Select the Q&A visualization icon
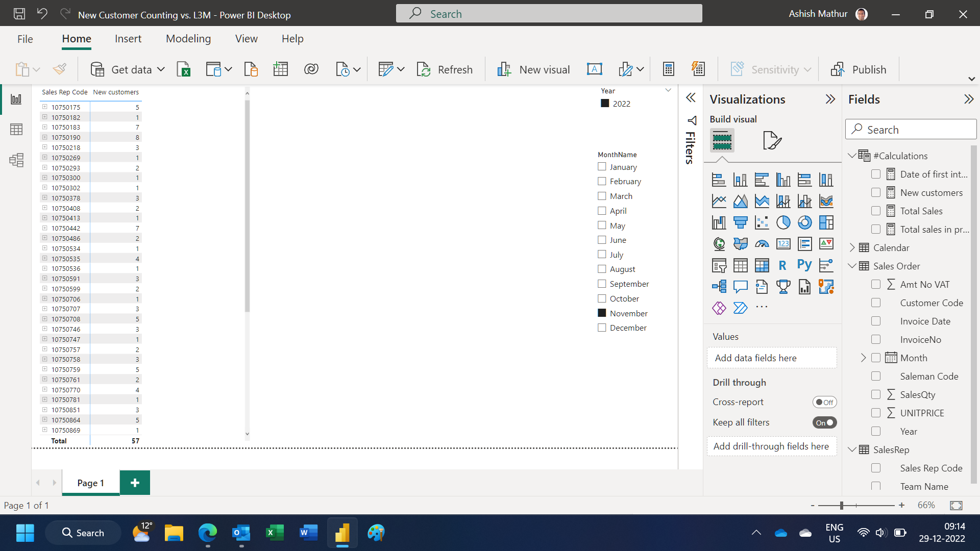 pos(740,287)
